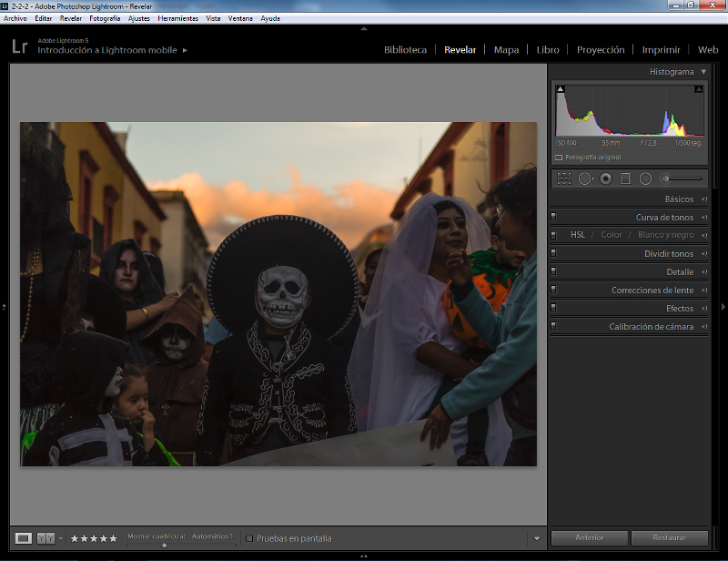Choose the Red Eye Correction tool
The image size is (728, 561).
point(605,178)
